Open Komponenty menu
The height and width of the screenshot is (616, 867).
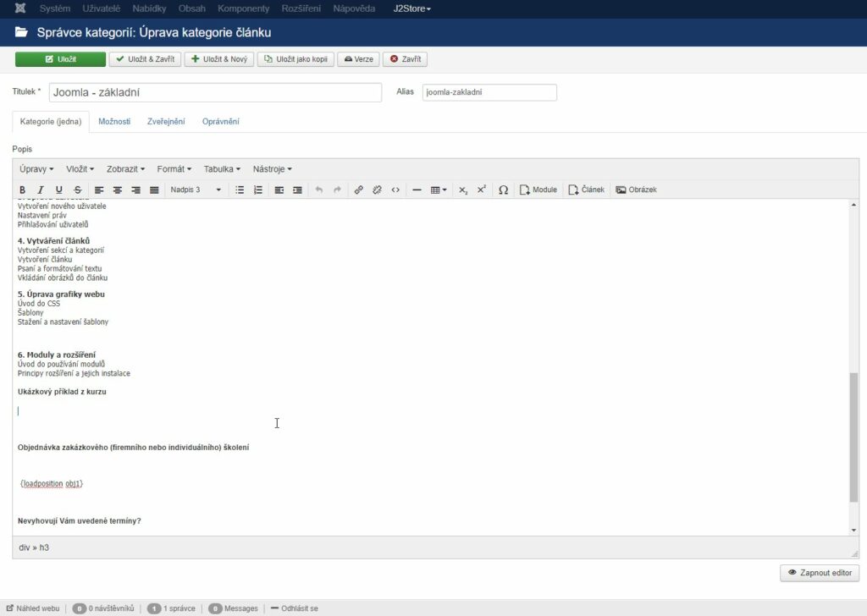(243, 8)
